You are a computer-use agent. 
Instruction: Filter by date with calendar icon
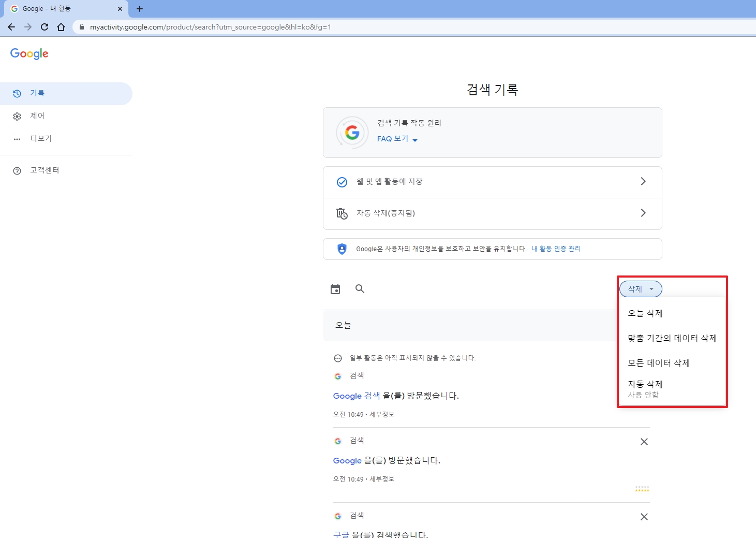335,289
